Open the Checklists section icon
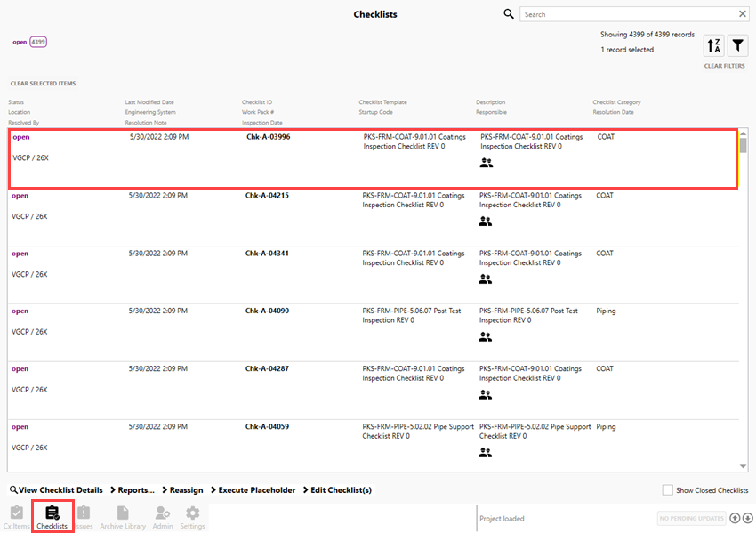 52,513
